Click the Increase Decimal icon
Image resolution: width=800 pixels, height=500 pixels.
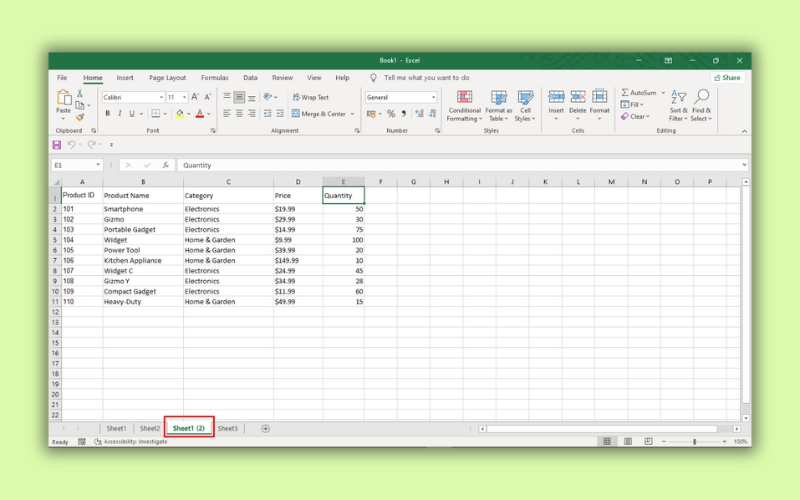pyautogui.click(x=419, y=114)
